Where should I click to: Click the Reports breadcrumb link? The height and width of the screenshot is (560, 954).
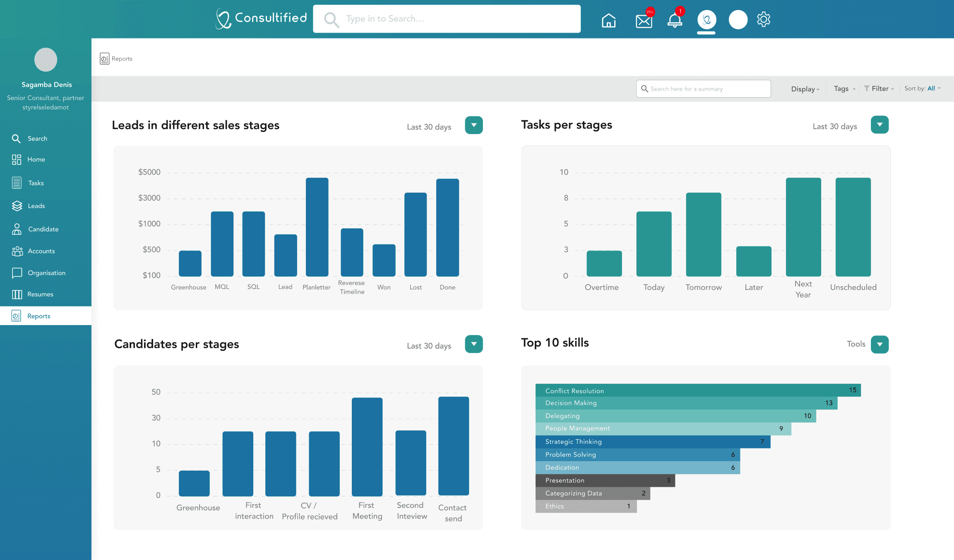pos(122,59)
